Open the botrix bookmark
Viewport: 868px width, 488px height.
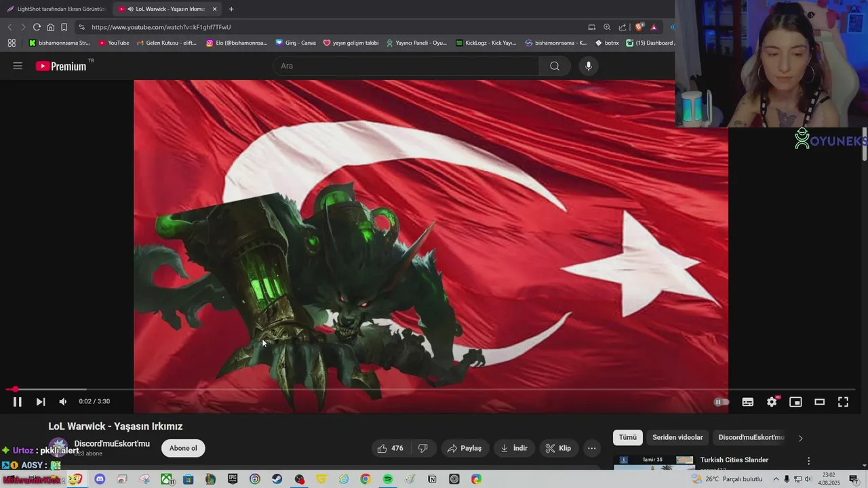tap(607, 43)
